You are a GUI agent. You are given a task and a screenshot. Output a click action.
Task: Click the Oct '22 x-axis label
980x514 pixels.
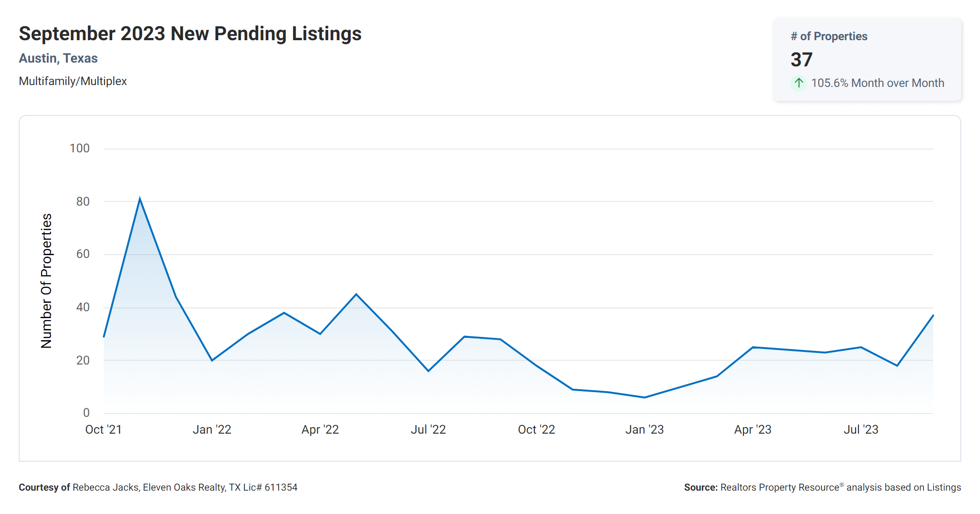pyautogui.click(x=536, y=429)
